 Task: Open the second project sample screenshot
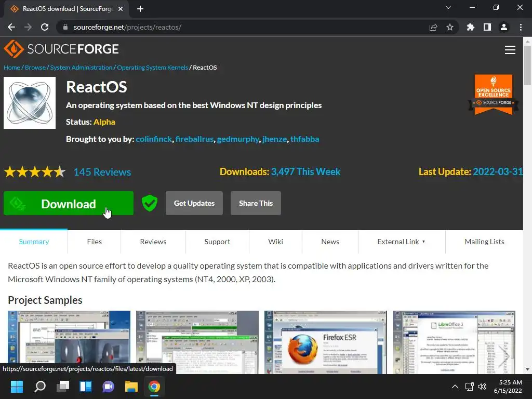[197, 342]
